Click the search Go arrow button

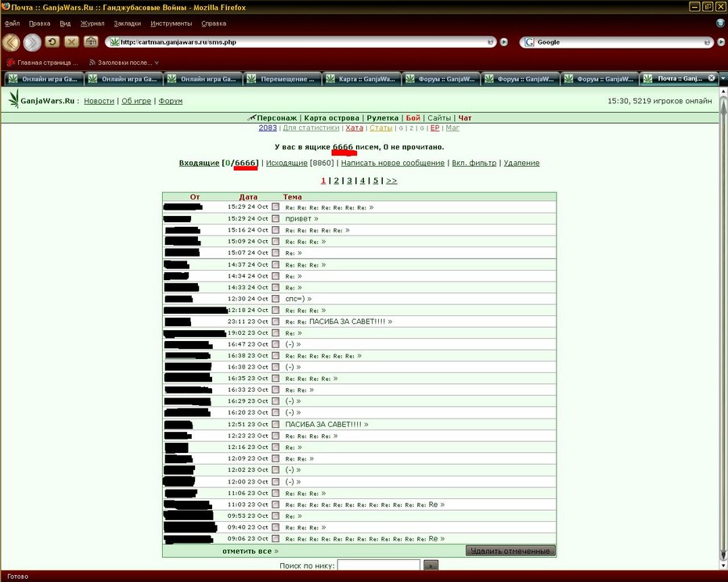coord(721,42)
